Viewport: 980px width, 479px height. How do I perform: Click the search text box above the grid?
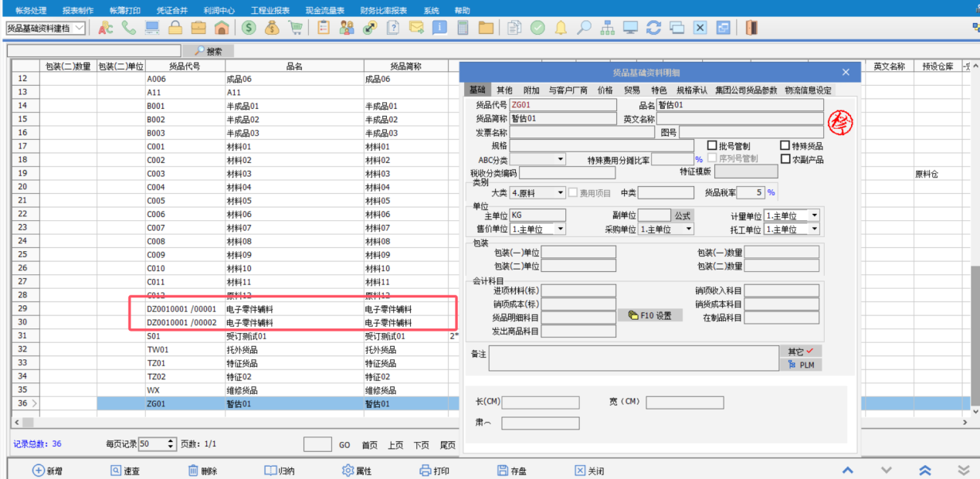(94, 51)
